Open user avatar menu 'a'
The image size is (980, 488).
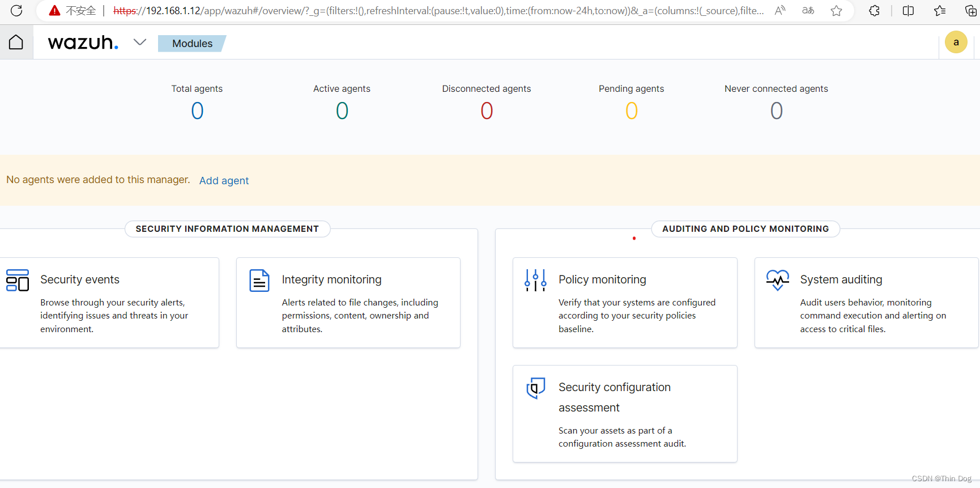pyautogui.click(x=956, y=42)
